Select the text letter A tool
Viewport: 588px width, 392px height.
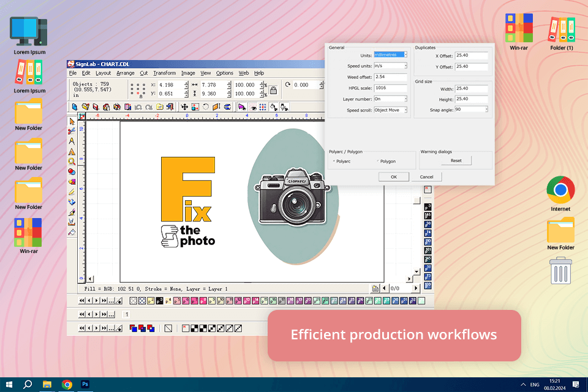coord(72,151)
